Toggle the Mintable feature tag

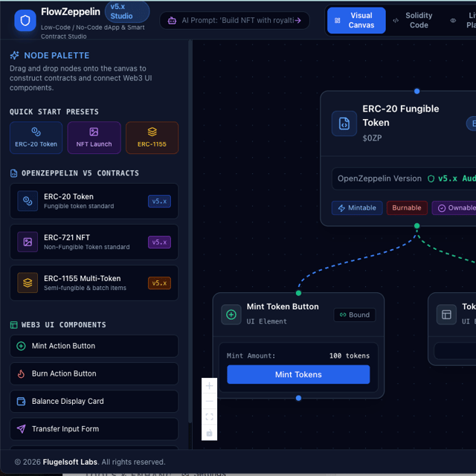(x=357, y=208)
